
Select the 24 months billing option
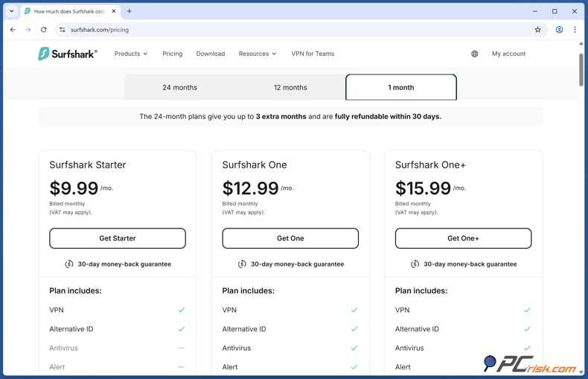[x=179, y=87]
